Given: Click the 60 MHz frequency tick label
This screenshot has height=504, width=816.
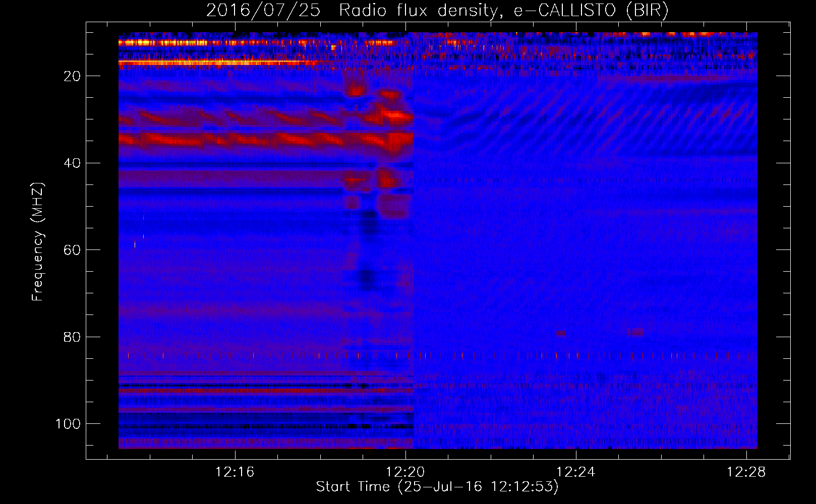Looking at the screenshot, I should pos(73,250).
